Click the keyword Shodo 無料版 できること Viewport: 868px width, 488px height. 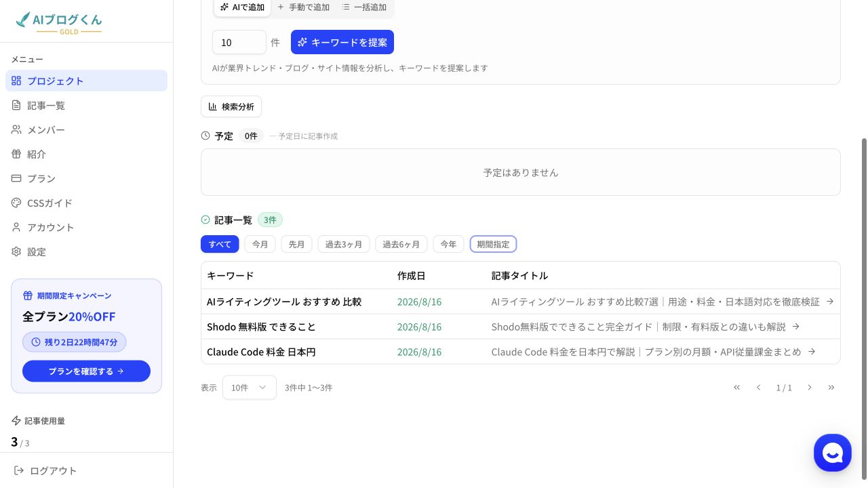(x=261, y=327)
